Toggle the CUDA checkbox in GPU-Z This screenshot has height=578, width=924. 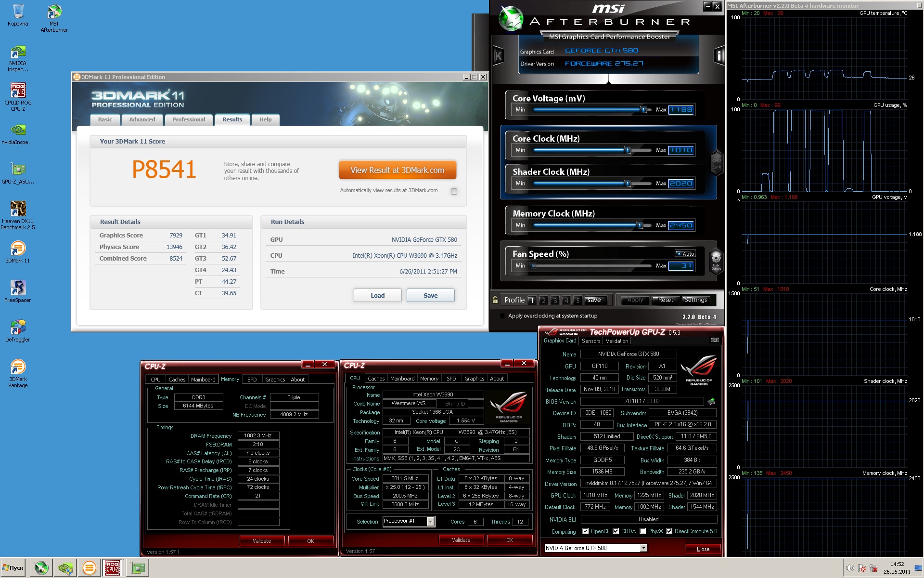coord(616,531)
